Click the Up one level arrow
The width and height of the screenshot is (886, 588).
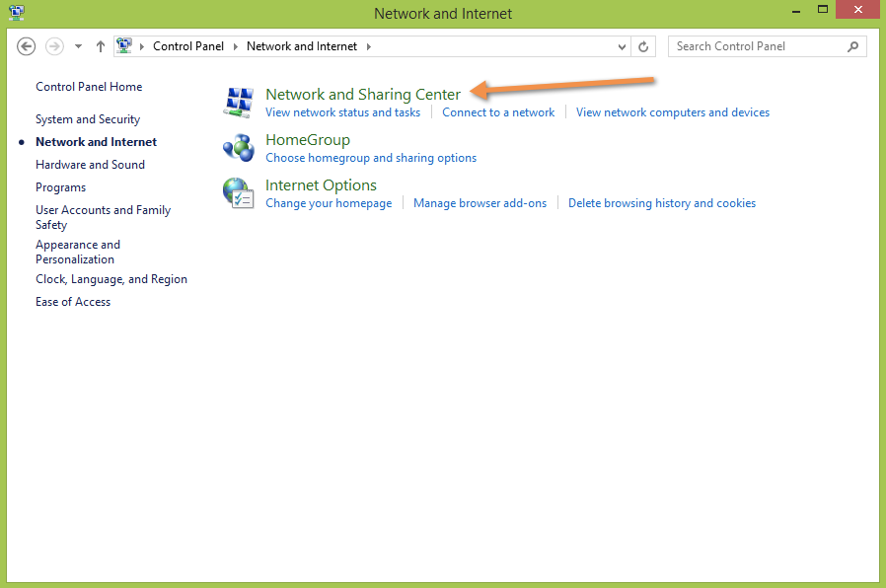[x=101, y=46]
